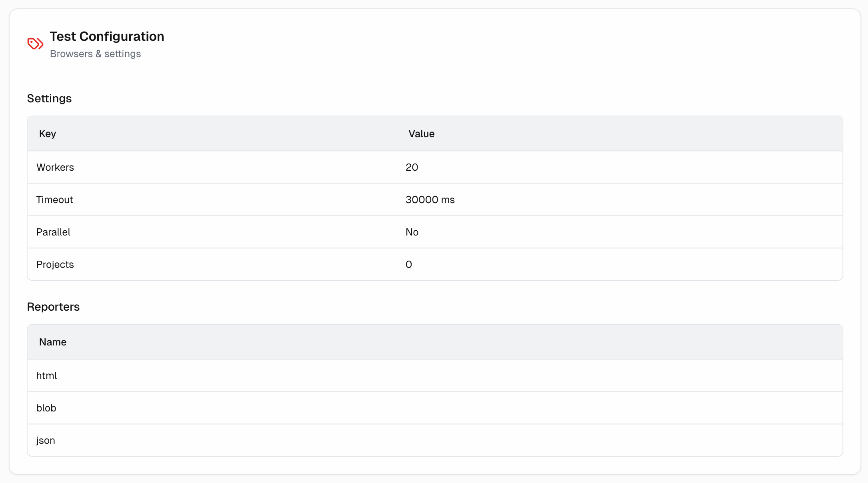Click the Value column header

(421, 134)
